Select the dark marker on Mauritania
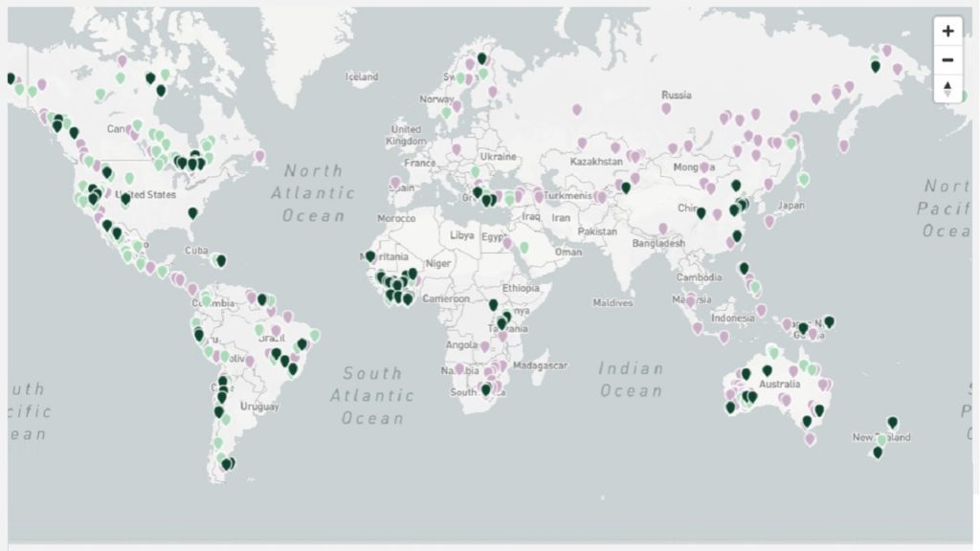 [x=370, y=256]
